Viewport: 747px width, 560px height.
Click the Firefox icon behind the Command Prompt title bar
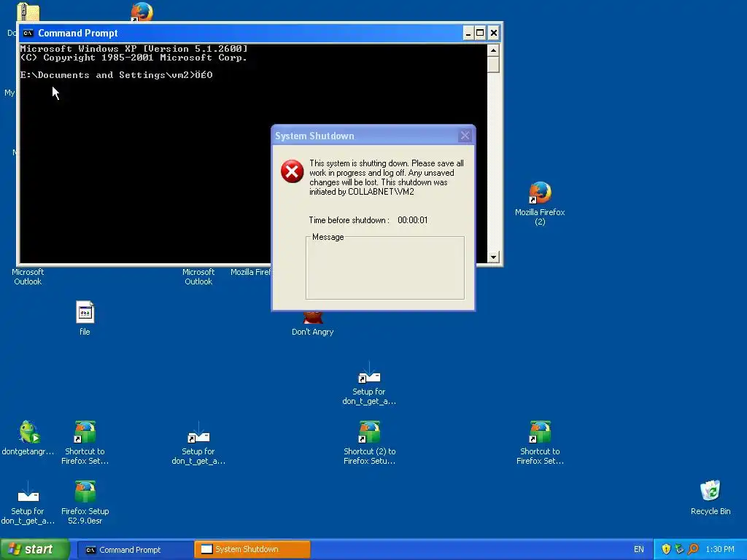pos(142,12)
